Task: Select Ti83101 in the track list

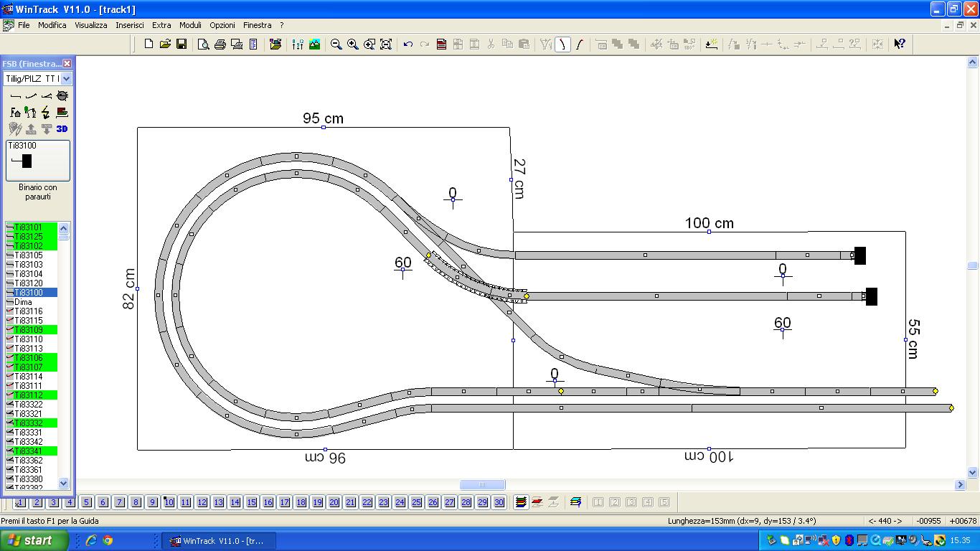Action: pos(32,227)
